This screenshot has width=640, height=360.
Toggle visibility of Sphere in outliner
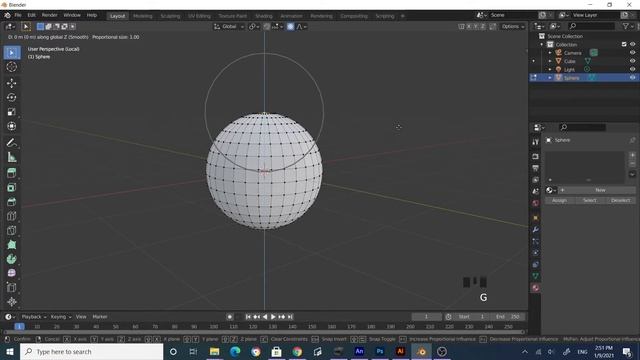point(632,78)
